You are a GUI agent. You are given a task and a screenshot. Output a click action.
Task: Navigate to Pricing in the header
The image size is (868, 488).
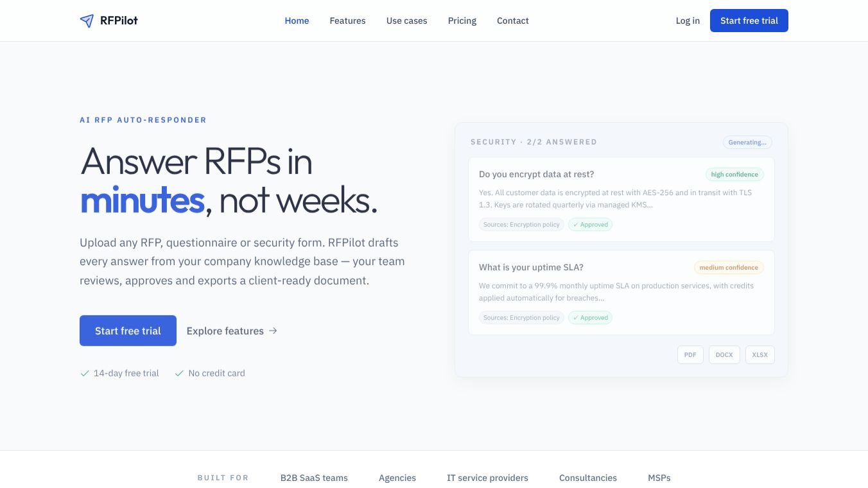462,21
